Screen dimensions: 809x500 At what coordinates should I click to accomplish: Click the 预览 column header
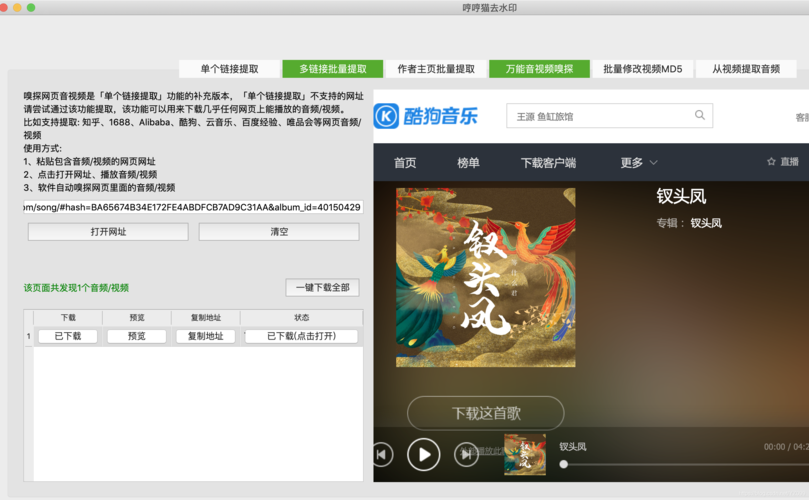pos(137,317)
